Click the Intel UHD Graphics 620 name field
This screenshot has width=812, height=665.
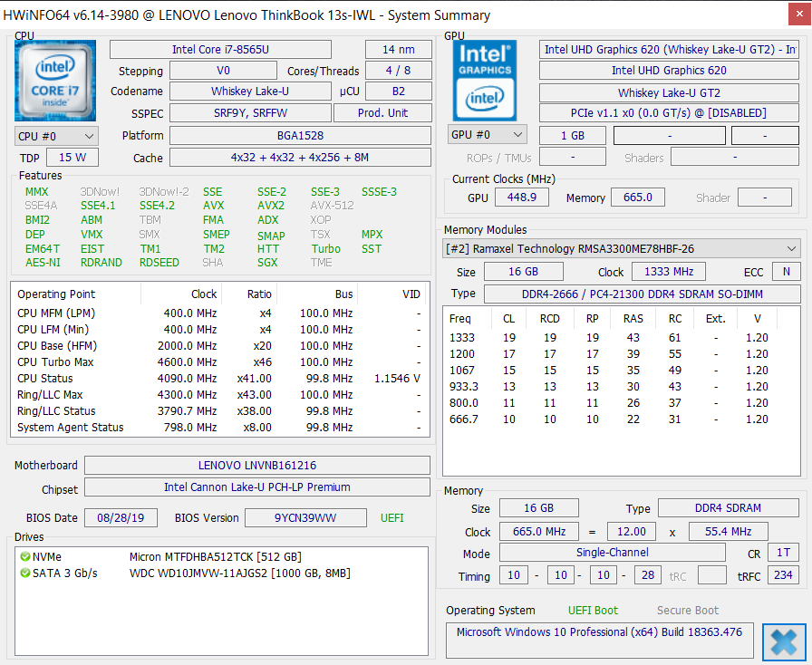point(669,71)
